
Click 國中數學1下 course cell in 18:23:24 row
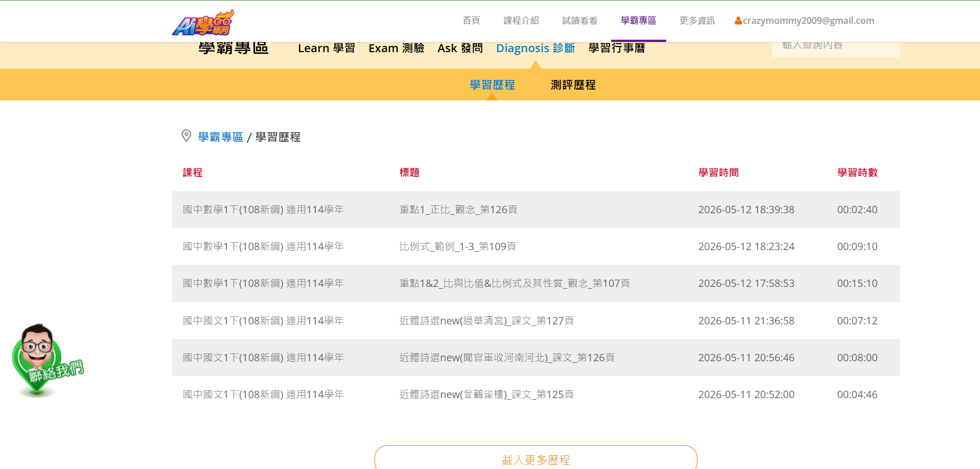pyautogui.click(x=263, y=246)
